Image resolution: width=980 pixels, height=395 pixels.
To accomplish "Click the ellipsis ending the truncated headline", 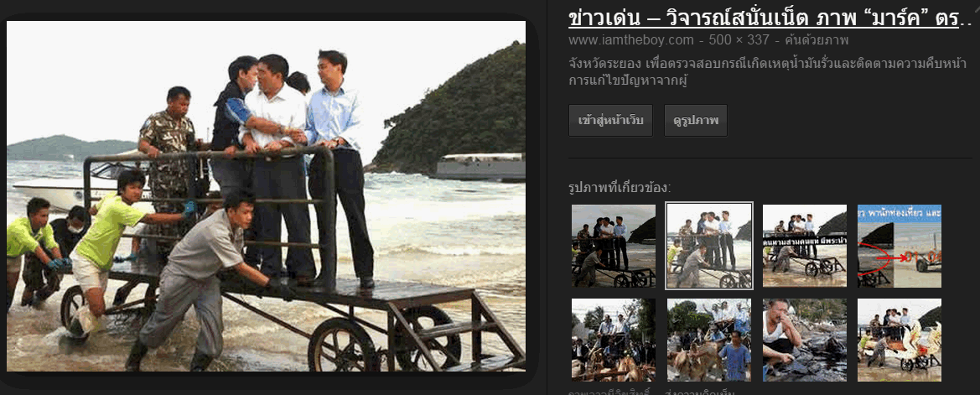I will [x=966, y=21].
